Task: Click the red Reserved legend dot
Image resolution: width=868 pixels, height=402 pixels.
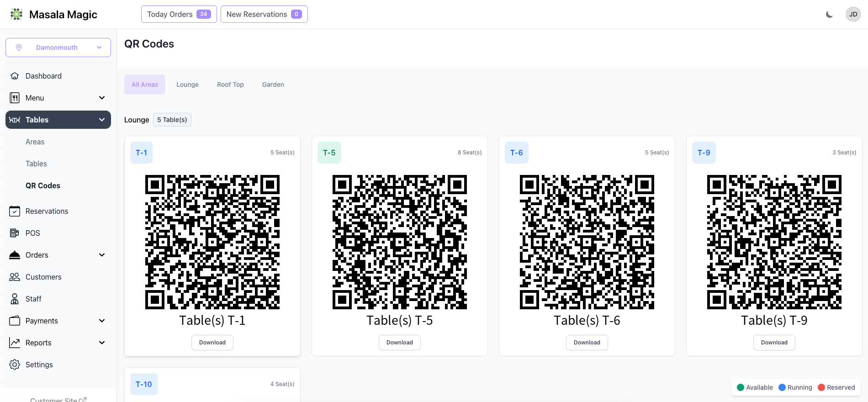Action: [821, 387]
